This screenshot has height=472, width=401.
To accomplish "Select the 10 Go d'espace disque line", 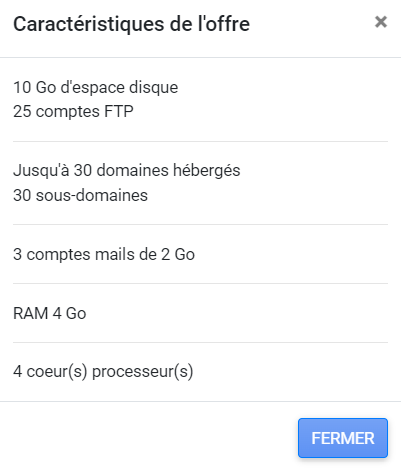I will [96, 88].
